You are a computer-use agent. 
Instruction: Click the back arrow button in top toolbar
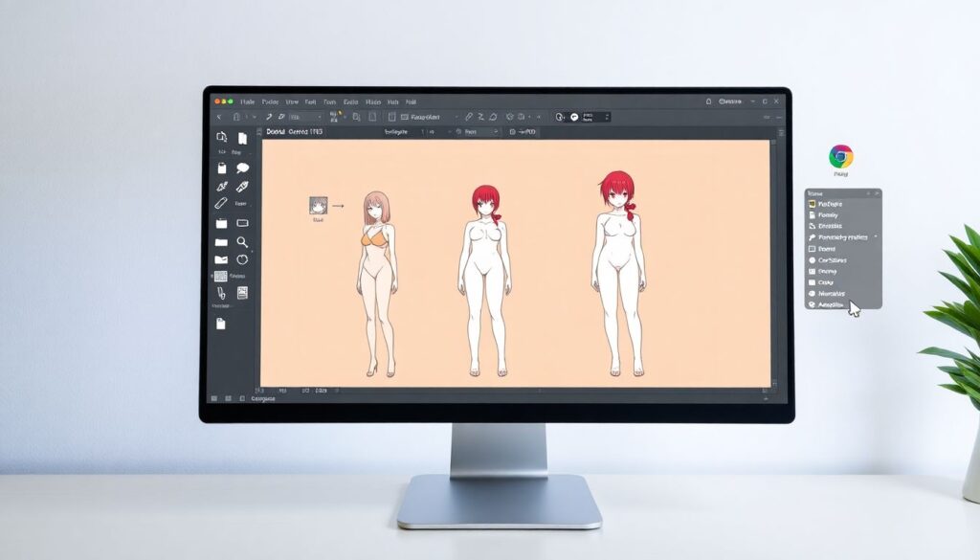[x=219, y=117]
